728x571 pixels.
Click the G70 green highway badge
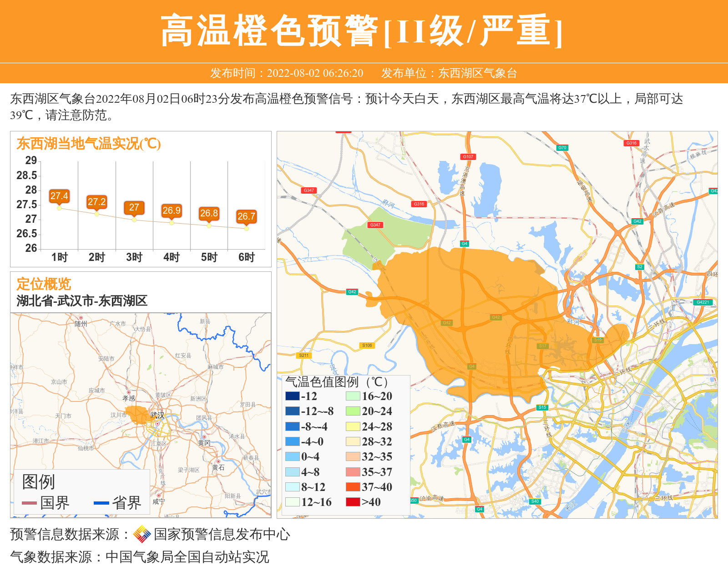(562, 148)
